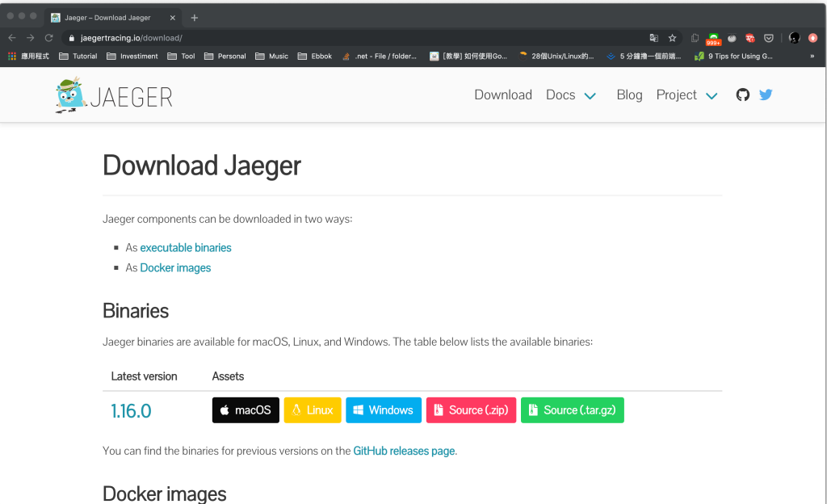Open the red translate extension icon
Screen dimensions: 827x504
point(750,38)
